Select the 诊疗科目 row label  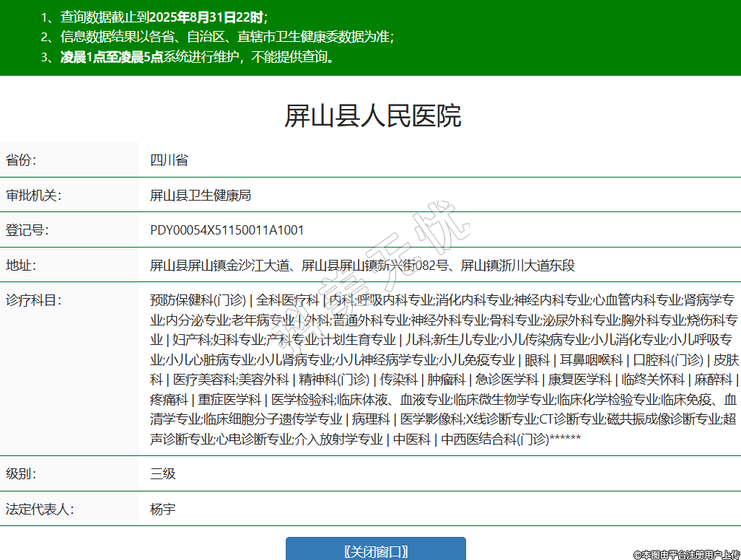pos(34,299)
